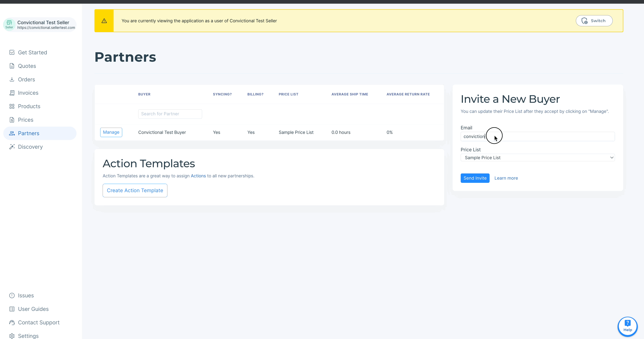Click the Send Invite button
The height and width of the screenshot is (339, 644).
[475, 178]
